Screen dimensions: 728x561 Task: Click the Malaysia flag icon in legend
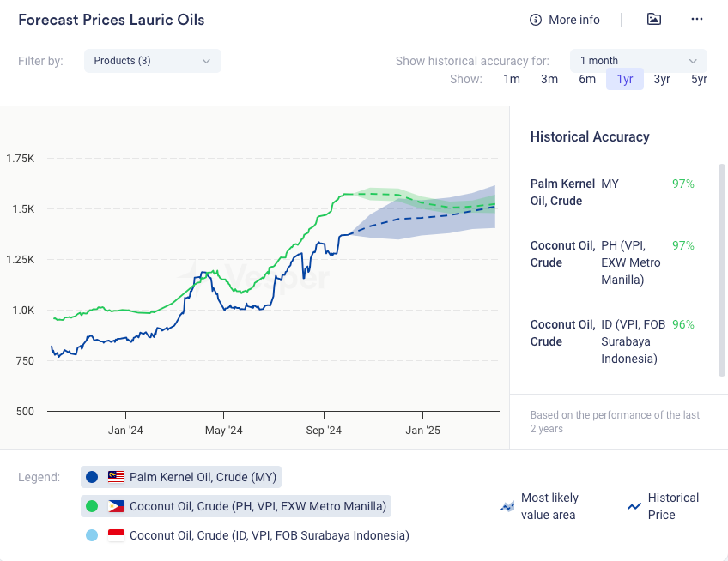click(117, 477)
